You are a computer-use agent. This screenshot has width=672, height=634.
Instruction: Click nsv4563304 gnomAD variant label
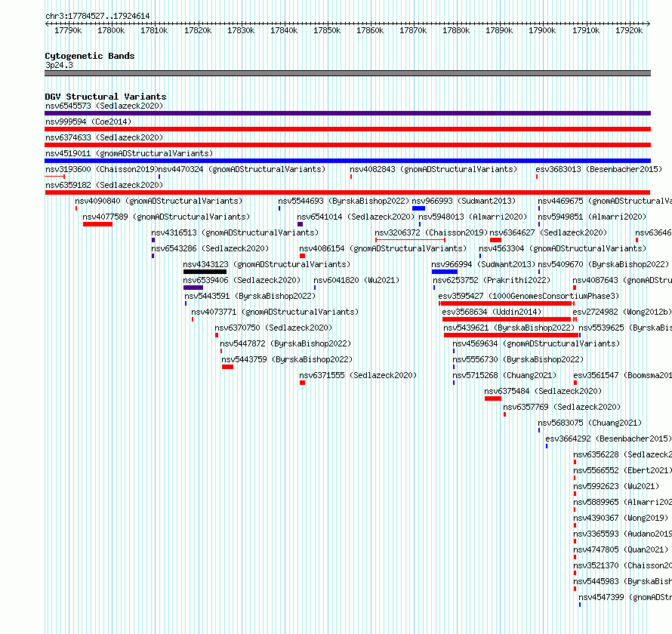click(x=563, y=248)
